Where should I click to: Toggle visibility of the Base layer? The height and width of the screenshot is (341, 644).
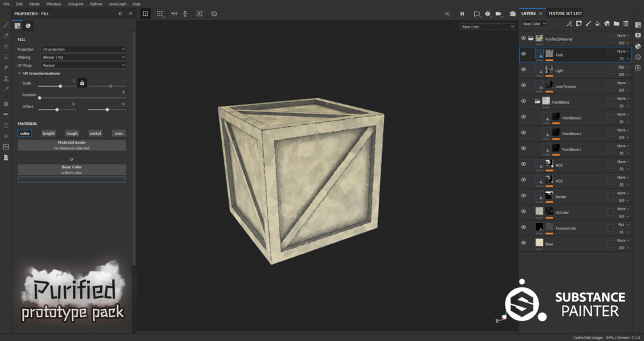point(524,243)
